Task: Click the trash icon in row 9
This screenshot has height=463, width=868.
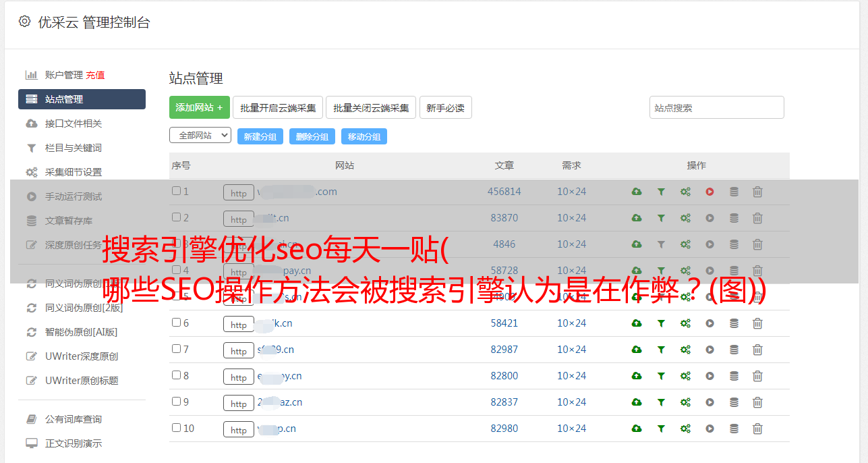Action: (757, 402)
